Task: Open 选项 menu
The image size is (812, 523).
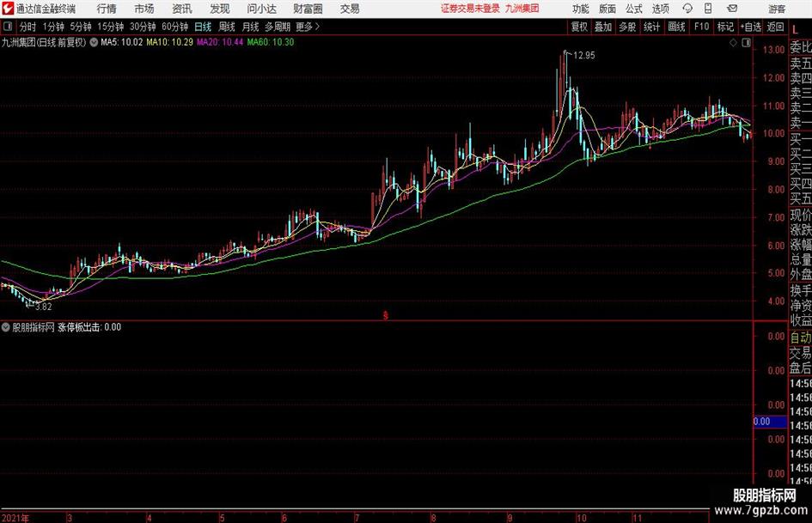Action: click(660, 9)
